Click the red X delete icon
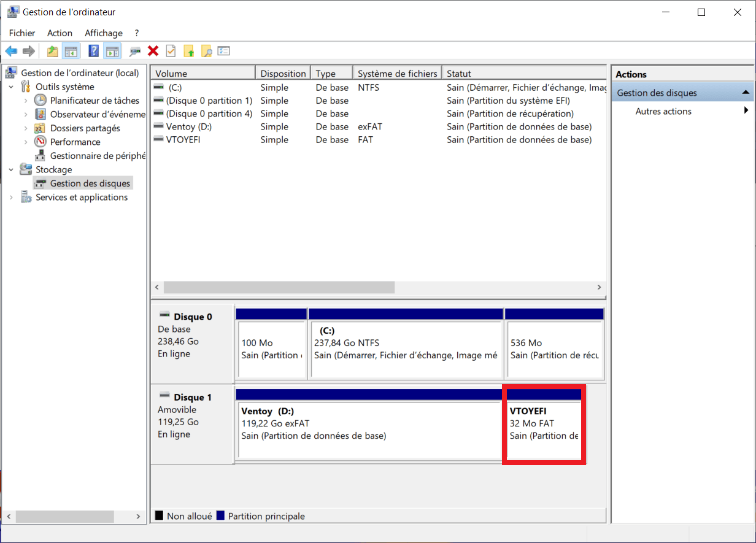 tap(153, 51)
